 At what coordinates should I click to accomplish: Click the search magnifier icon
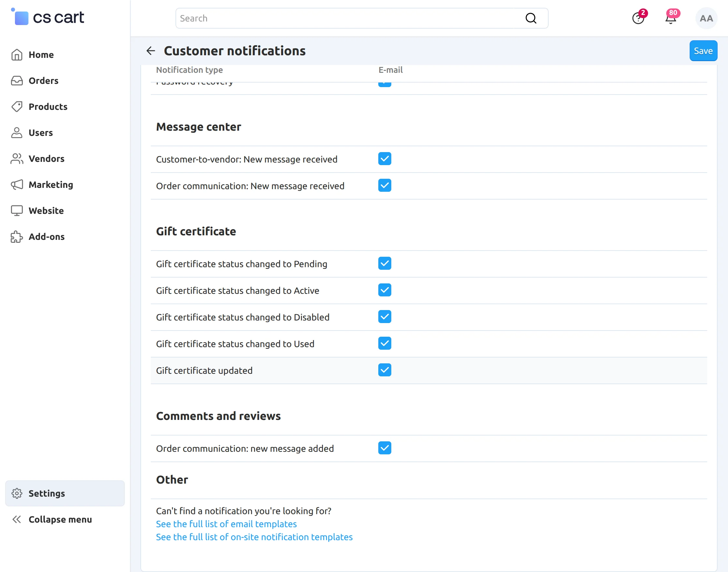pos(531,18)
